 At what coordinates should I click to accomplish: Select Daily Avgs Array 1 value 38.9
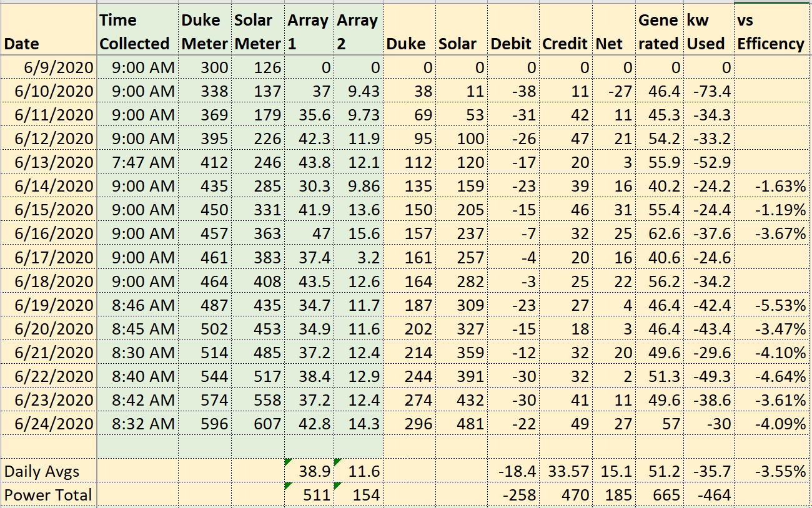[309, 471]
